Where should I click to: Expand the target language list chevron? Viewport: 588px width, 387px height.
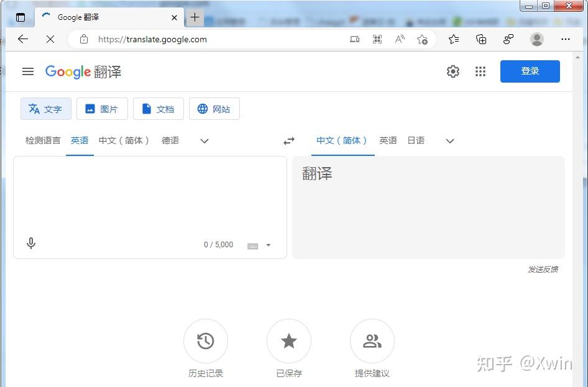pos(450,141)
